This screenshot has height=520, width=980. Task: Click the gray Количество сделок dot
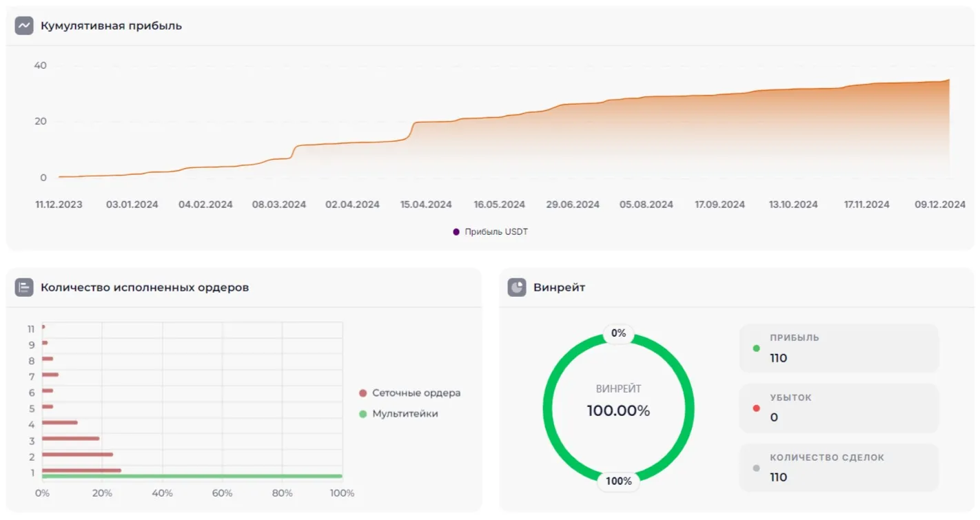[757, 468]
